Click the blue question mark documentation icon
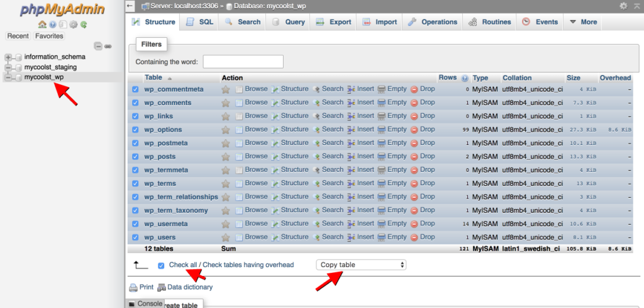The image size is (644, 308). point(53,25)
